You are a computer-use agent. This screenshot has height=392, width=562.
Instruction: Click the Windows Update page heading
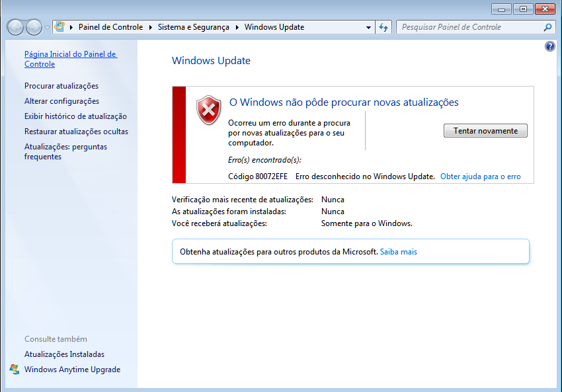(x=211, y=61)
